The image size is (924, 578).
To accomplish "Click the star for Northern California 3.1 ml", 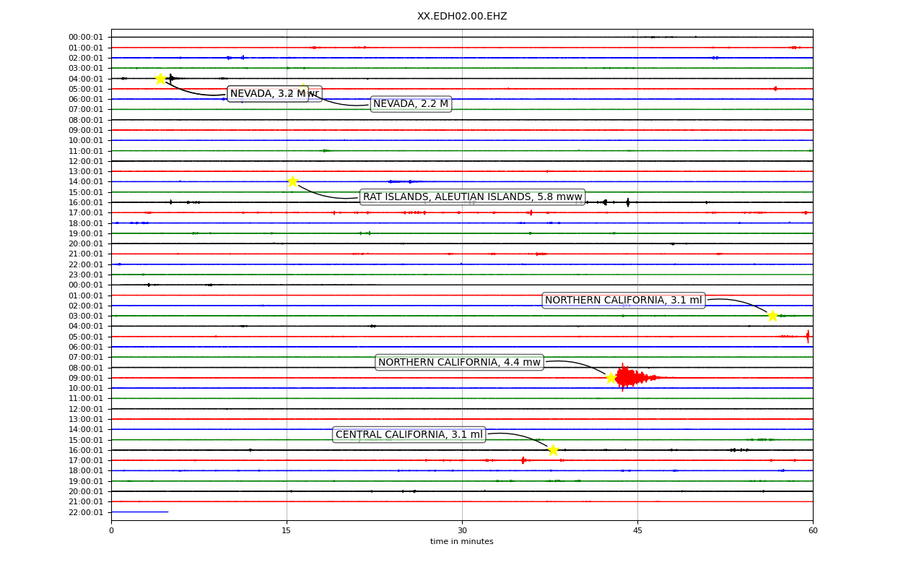I will [x=772, y=316].
